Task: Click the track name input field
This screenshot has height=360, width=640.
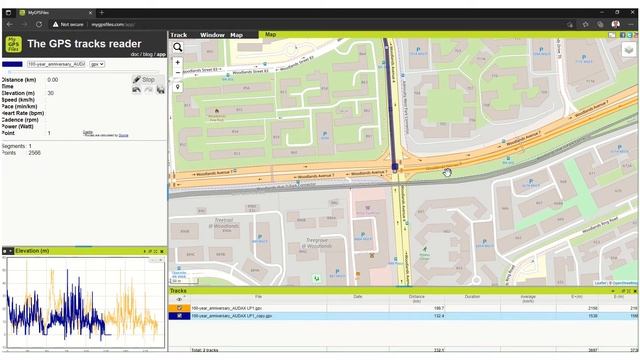Action: pos(56,64)
